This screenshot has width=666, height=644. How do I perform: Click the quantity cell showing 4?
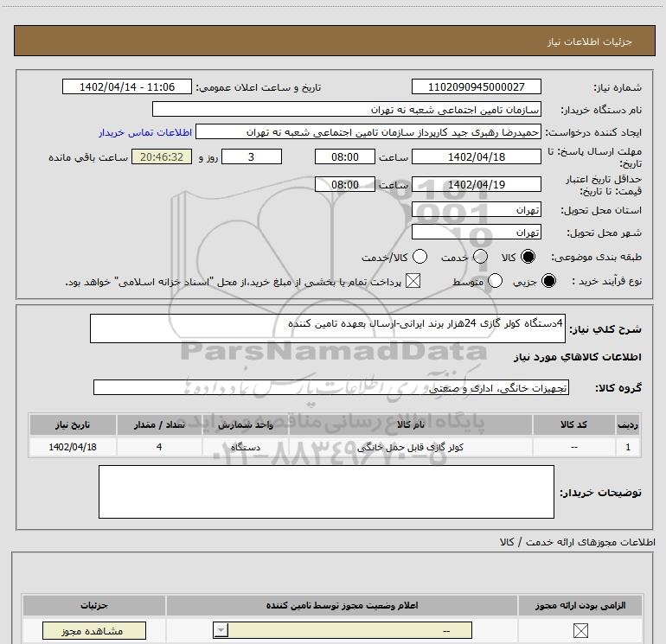tap(159, 447)
